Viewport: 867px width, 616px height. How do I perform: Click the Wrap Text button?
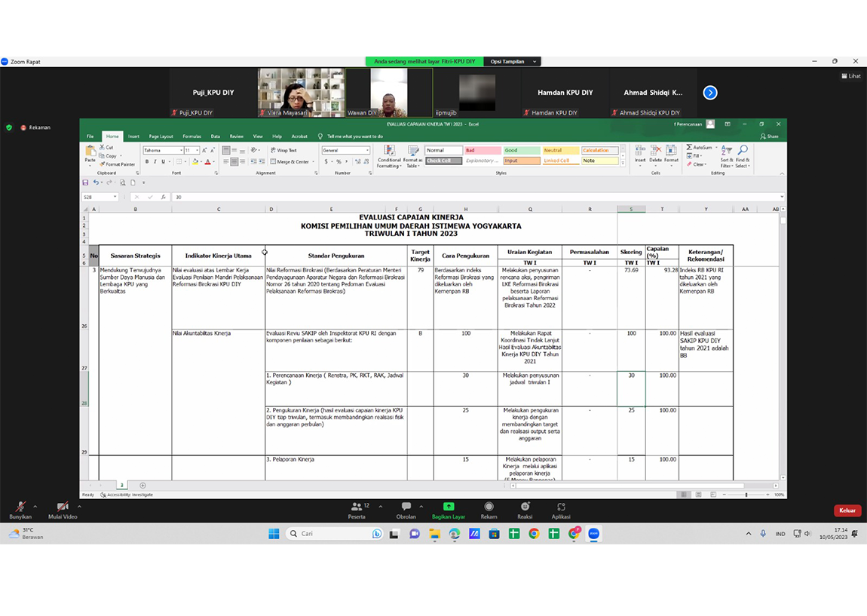(283, 150)
